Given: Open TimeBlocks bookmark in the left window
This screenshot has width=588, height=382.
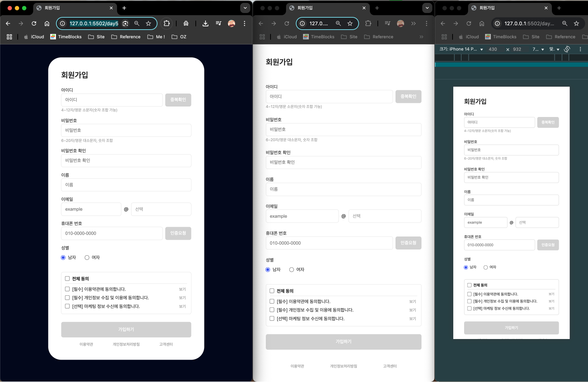Looking at the screenshot, I should (66, 37).
